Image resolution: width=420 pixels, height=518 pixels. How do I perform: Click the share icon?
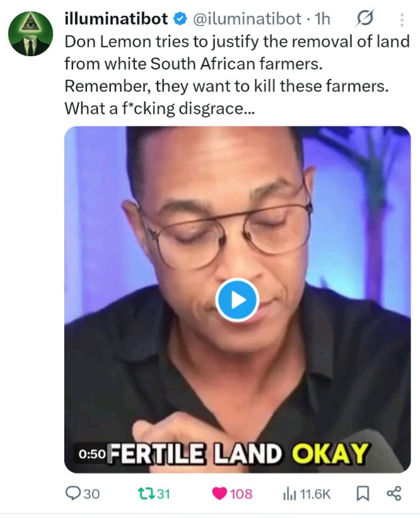394,493
